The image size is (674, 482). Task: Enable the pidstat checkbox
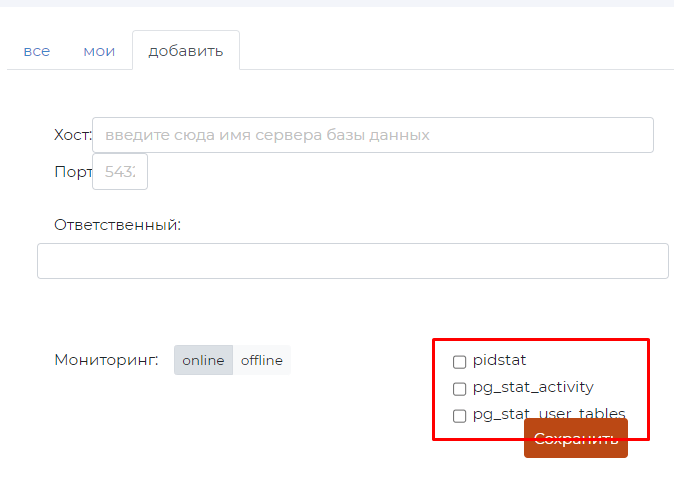460,362
